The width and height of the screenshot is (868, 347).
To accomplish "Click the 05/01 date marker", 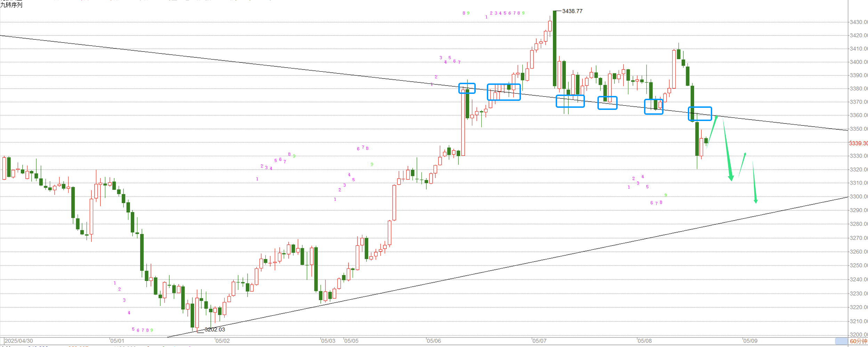I will click(117, 341).
